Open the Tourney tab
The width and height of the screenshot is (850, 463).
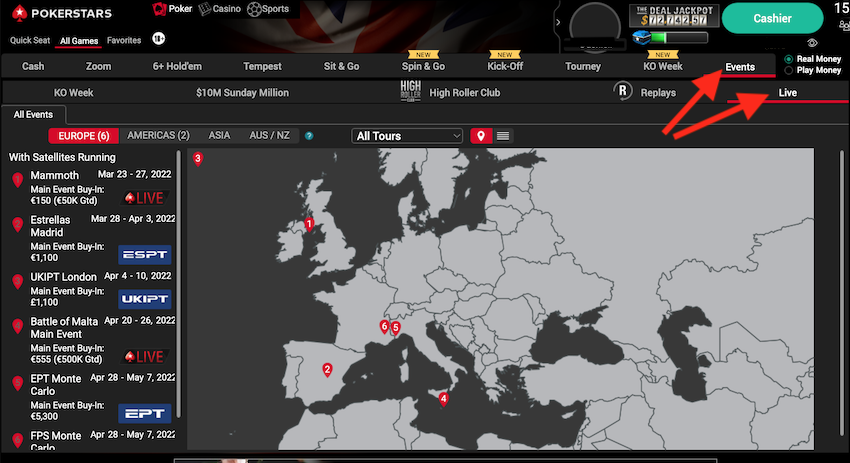[583, 66]
